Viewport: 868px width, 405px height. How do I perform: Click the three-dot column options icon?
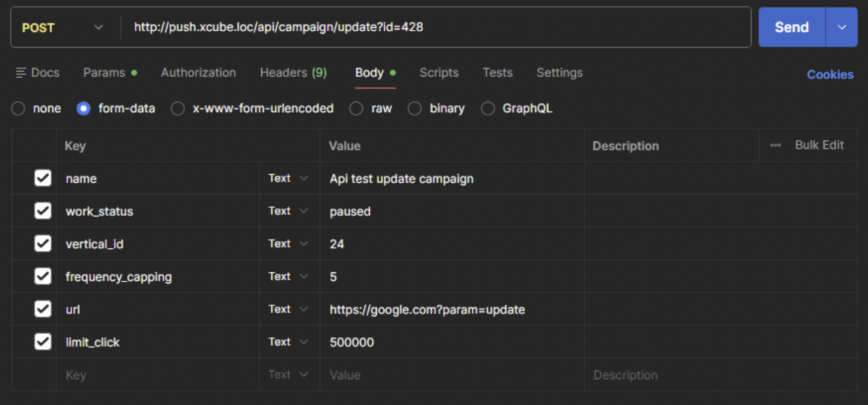coord(775,145)
